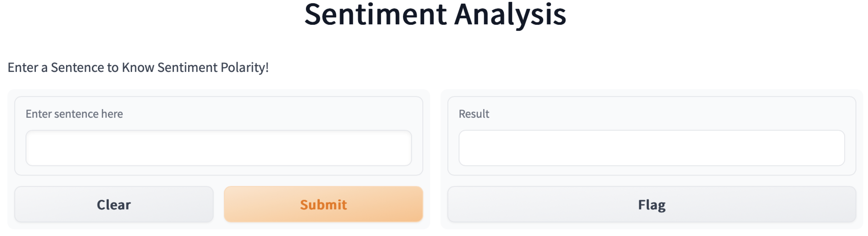The width and height of the screenshot is (868, 236).
Task: Click the letter "S" starting the page title
Action: coord(312,15)
